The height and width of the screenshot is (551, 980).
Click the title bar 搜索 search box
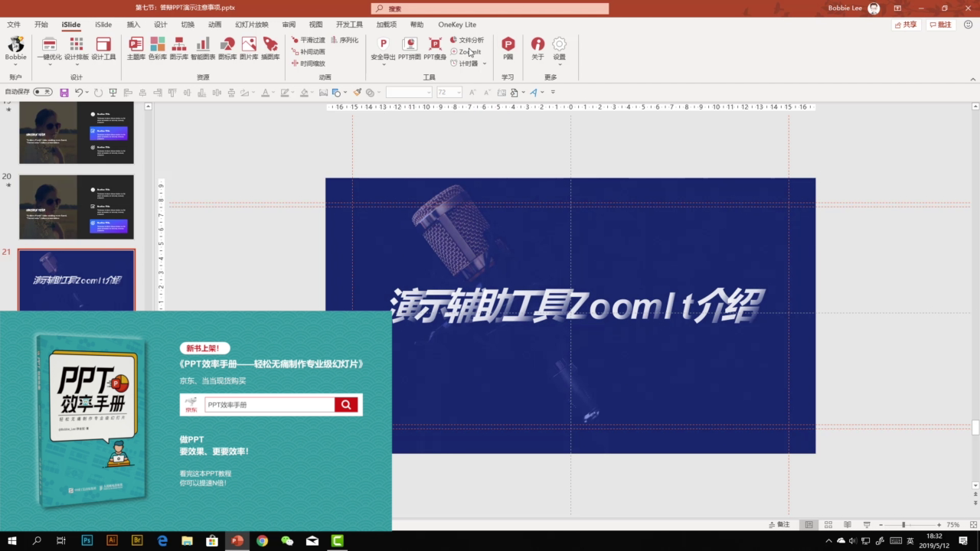tap(490, 8)
